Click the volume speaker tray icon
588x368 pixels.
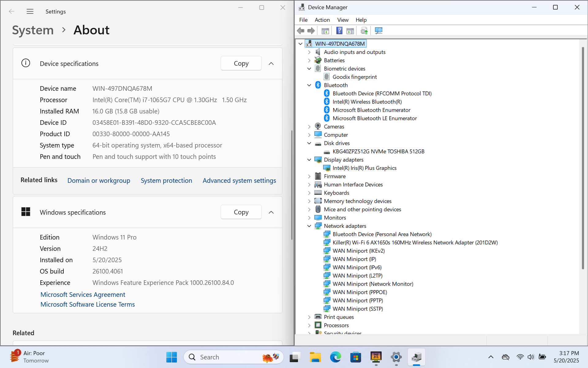tap(531, 357)
